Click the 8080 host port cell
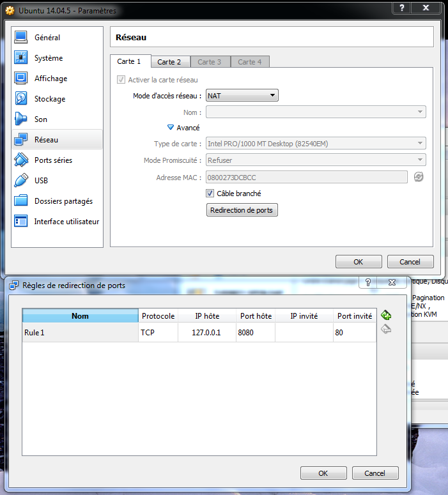The width and height of the screenshot is (448, 495). 256,332
